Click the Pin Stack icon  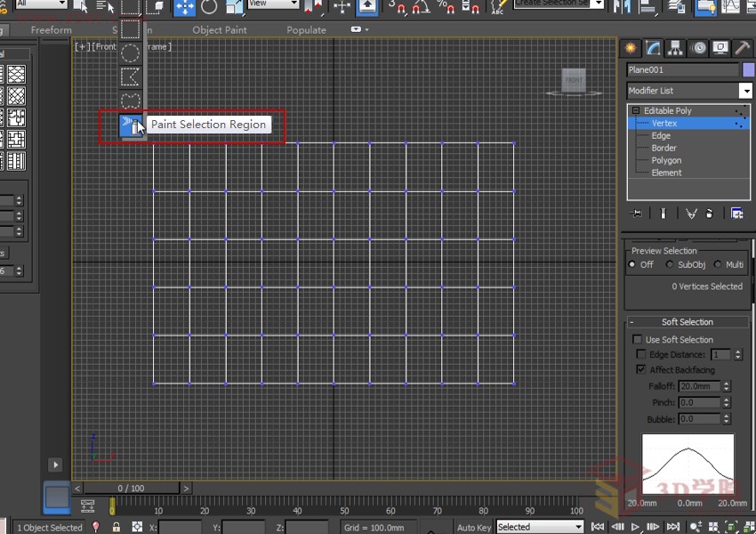(637, 214)
